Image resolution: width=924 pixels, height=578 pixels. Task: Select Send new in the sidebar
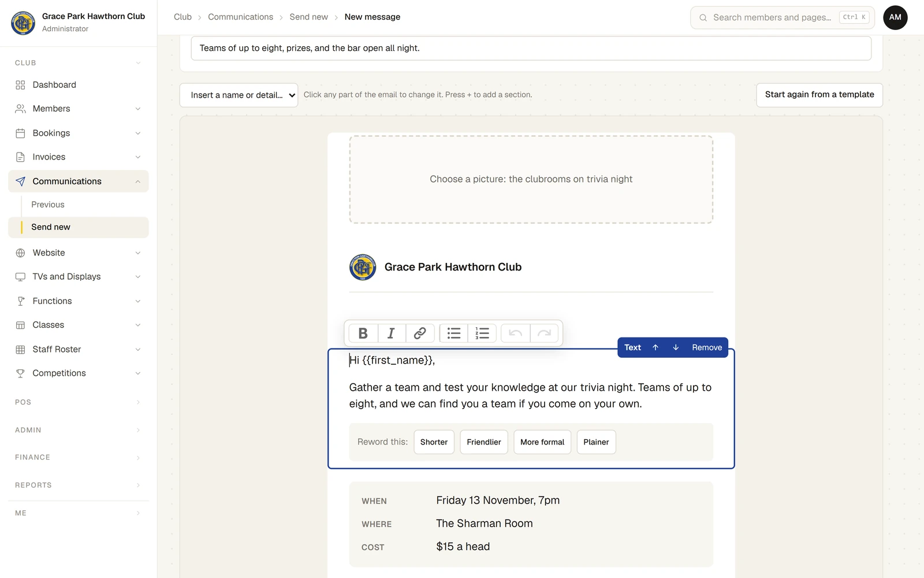[79, 227]
